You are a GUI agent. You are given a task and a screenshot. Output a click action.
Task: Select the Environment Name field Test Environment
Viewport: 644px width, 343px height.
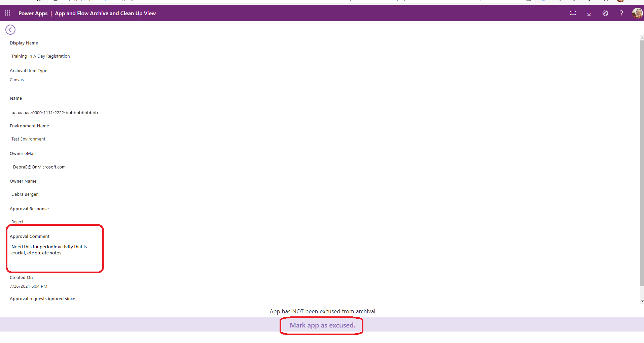[28, 139]
